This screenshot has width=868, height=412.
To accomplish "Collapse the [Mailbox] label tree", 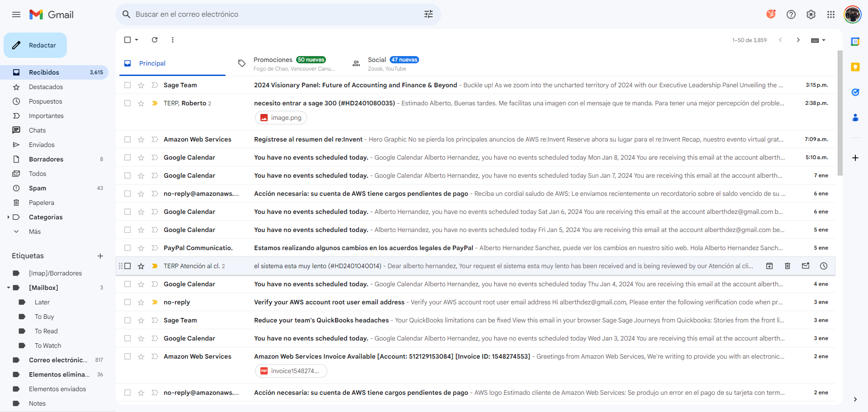I will (x=9, y=288).
